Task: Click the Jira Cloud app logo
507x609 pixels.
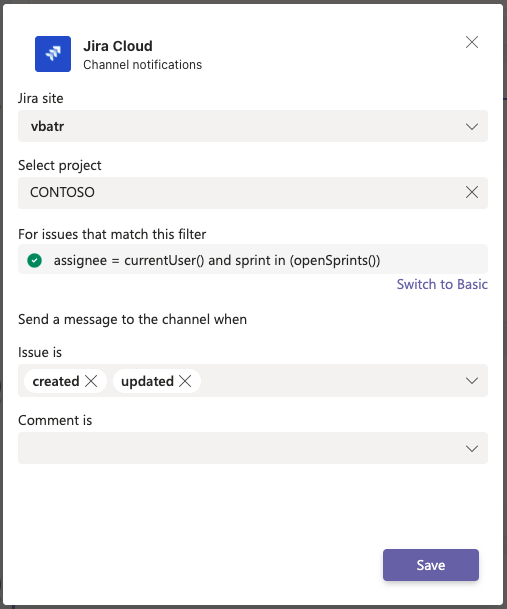Action: (x=53, y=54)
